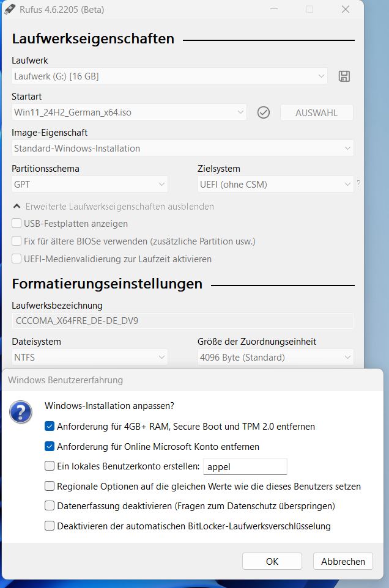This screenshot has height=588, width=389.
Task: Uncheck Online Microsoft Konto requirement removal
Action: 50,446
